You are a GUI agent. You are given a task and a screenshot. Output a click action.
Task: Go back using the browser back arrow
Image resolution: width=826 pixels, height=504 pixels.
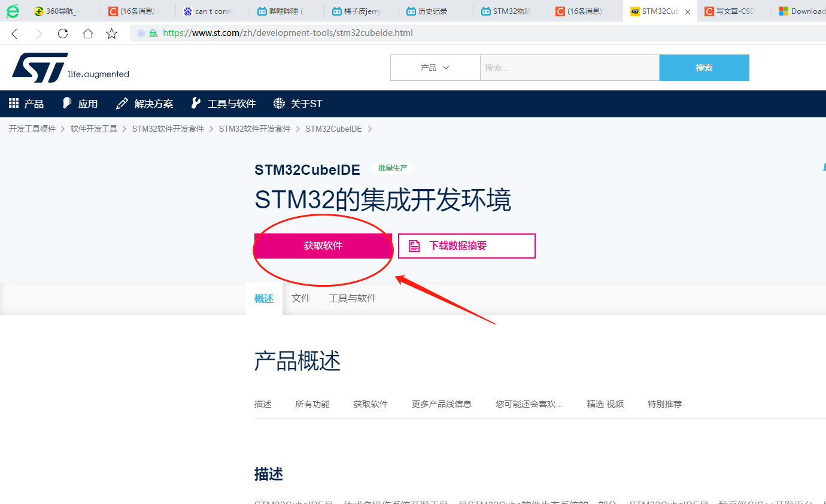point(14,34)
